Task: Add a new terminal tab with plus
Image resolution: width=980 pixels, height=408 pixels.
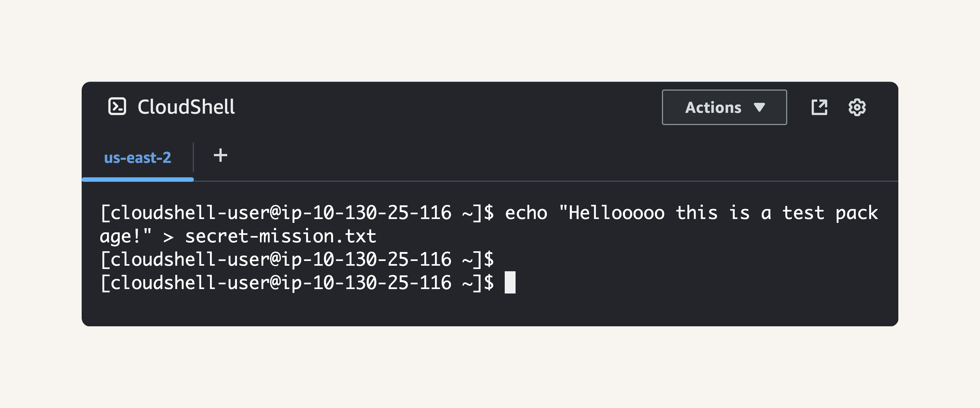Action: click(220, 155)
